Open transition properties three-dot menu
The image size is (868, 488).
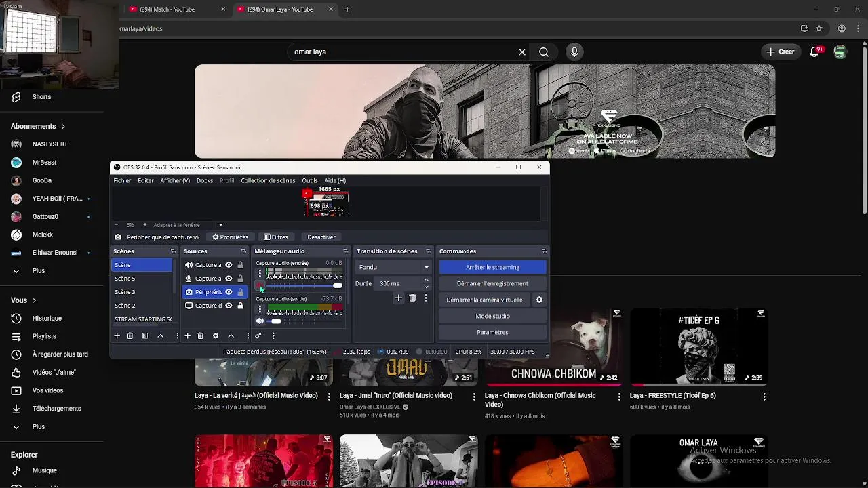426,298
